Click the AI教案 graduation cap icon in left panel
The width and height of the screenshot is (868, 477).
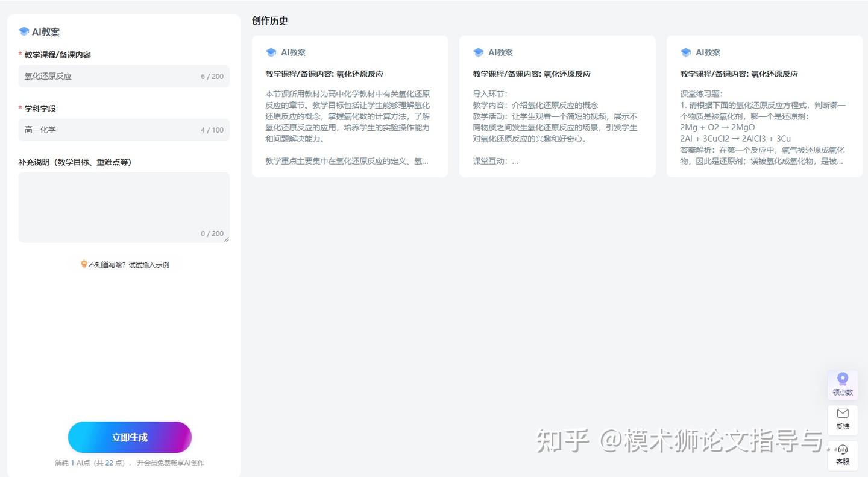pyautogui.click(x=24, y=31)
